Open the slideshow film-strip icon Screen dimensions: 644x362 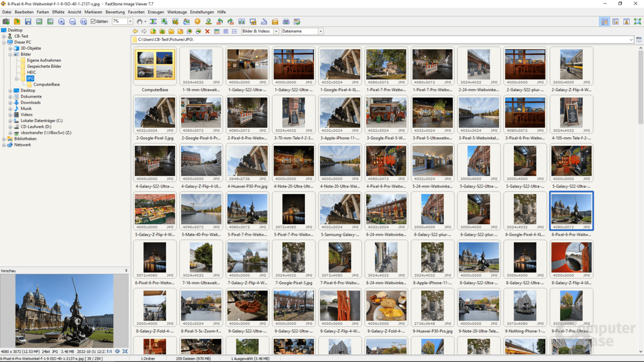click(153, 22)
